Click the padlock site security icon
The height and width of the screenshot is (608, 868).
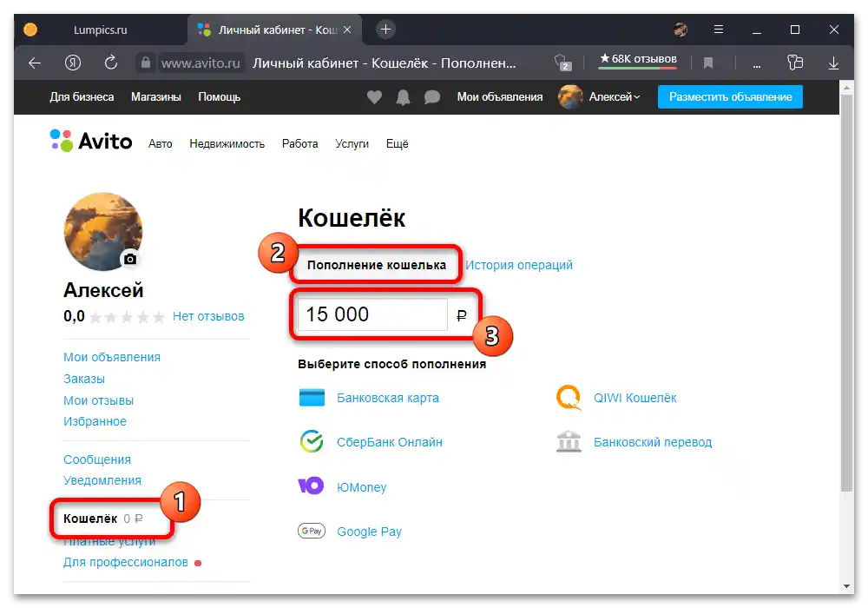pos(146,63)
